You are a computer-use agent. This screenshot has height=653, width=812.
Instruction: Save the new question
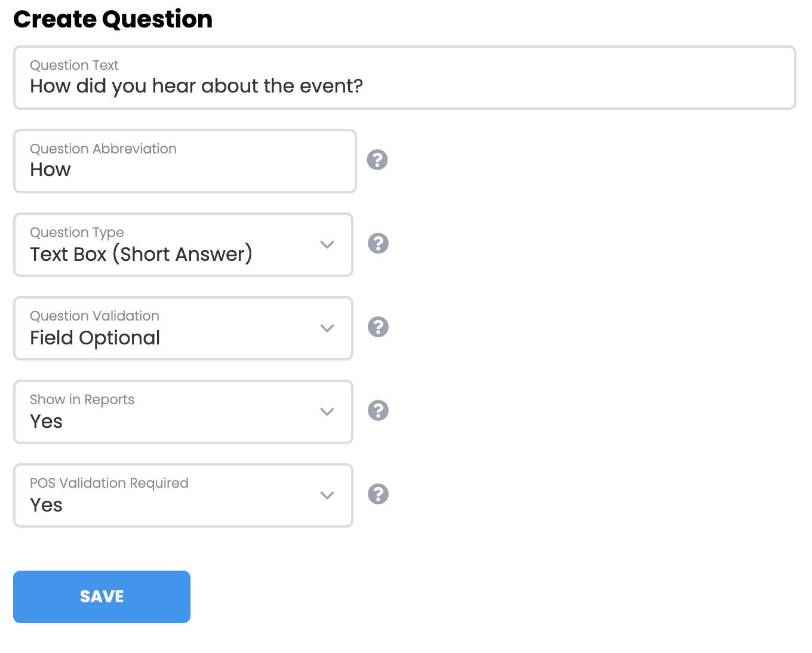click(101, 597)
